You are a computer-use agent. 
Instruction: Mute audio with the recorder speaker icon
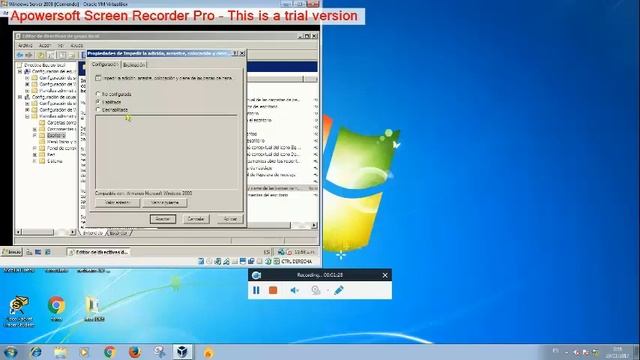coord(294,290)
